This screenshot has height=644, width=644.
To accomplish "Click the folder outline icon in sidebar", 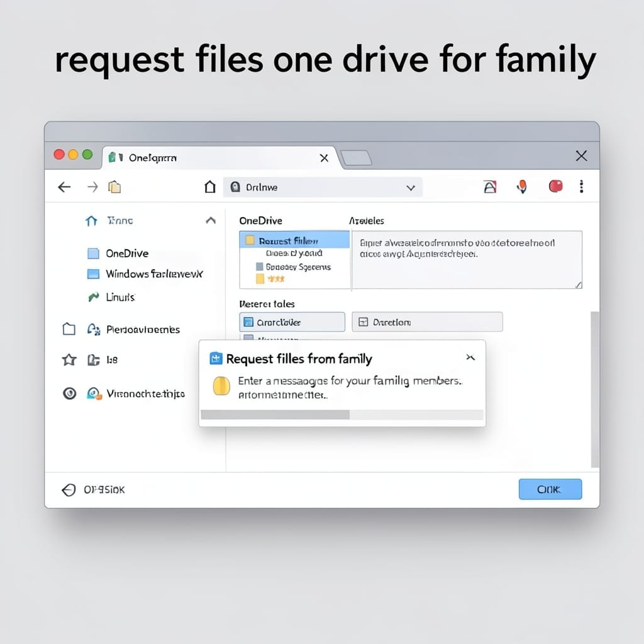I will pos(69,329).
